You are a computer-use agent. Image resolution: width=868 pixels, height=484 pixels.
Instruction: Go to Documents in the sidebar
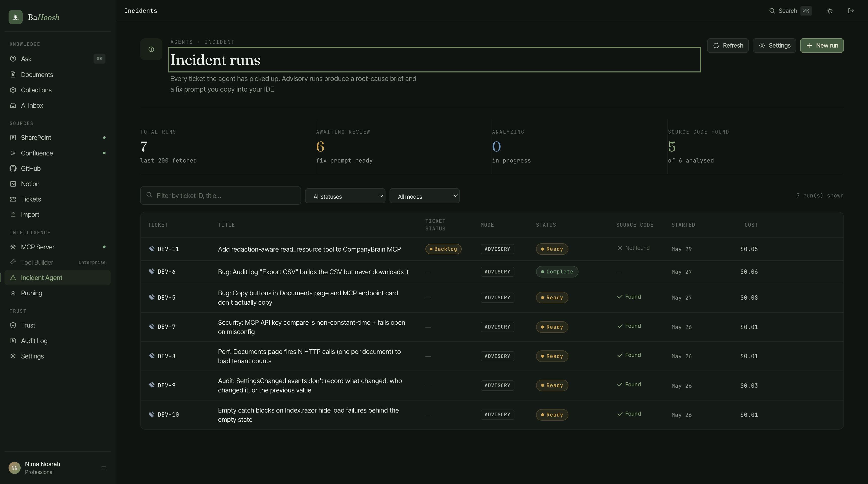[x=57, y=74]
